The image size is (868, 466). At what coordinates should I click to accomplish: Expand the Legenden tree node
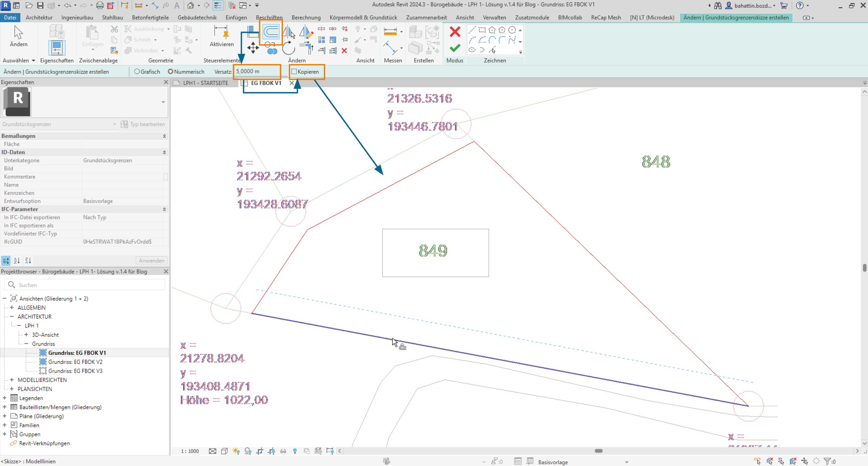click(x=5, y=398)
